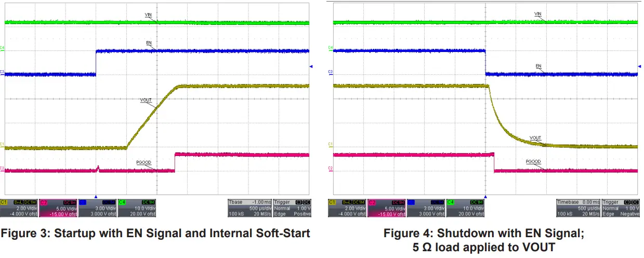Click the Figure 4 shutdown caption
The width and height of the screenshot is (644, 258).
(484, 240)
